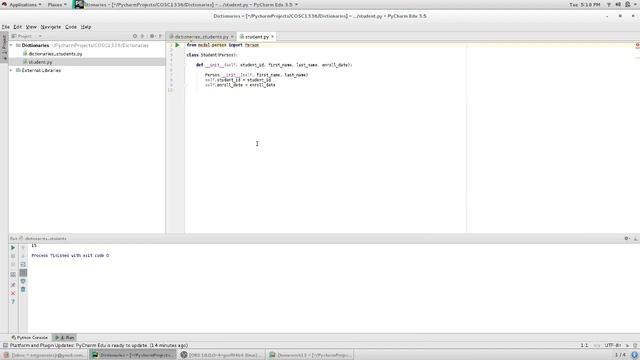Open the Help menu

(x=86, y=27)
